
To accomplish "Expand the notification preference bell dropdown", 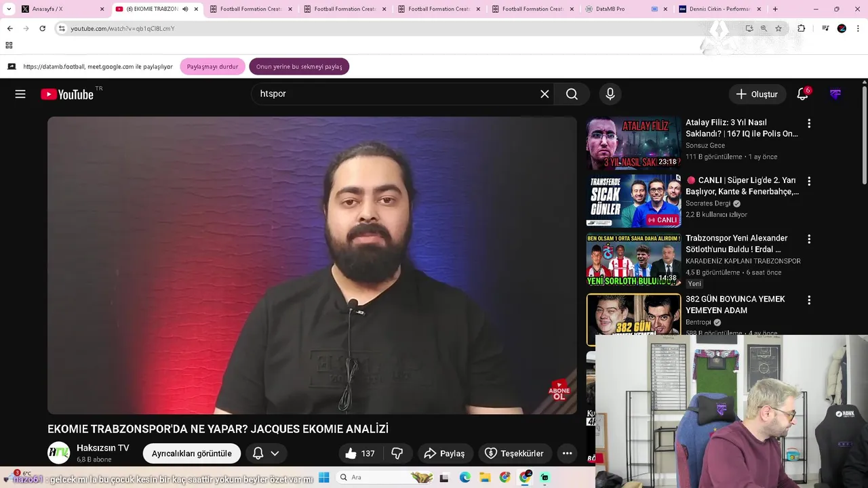I will click(x=266, y=453).
